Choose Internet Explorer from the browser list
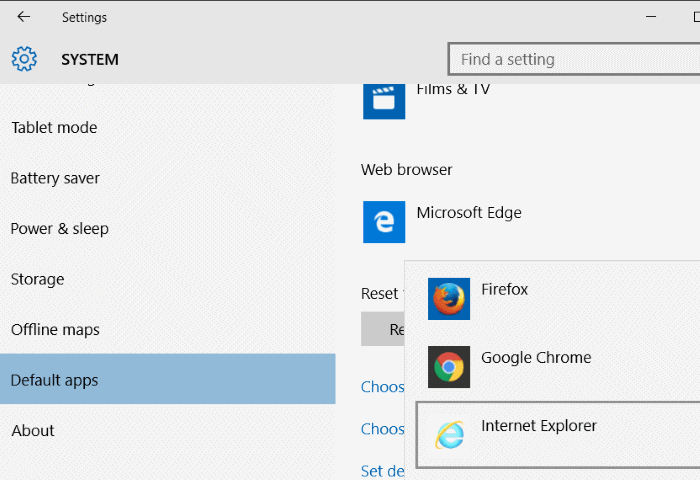Viewport: 700px width, 480px height. click(x=558, y=435)
